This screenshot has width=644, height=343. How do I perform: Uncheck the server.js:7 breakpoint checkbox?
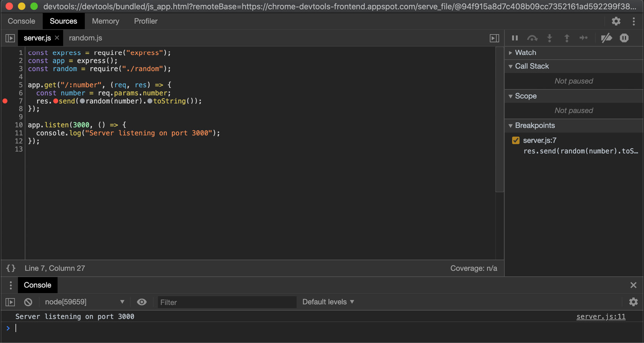(516, 140)
